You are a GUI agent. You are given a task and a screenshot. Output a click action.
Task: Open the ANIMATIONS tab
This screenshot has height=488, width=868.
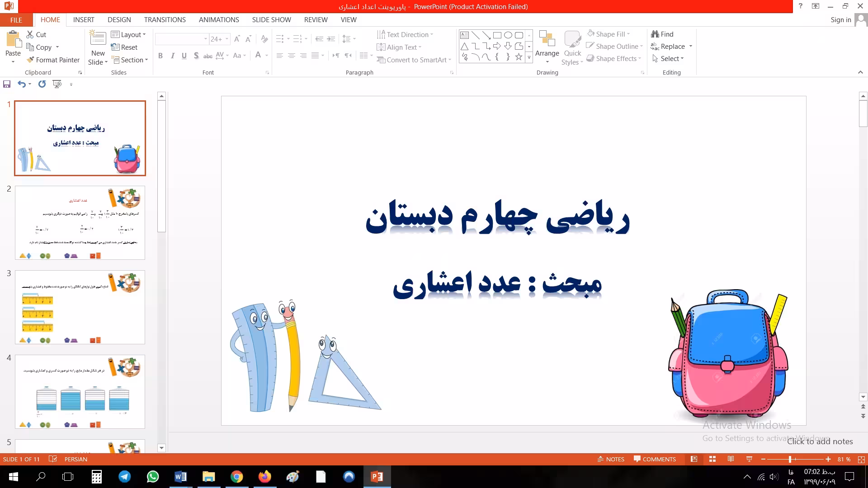point(219,20)
